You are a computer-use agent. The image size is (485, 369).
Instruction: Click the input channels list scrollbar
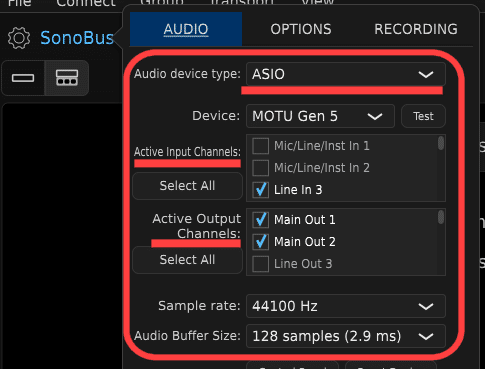coord(441,143)
